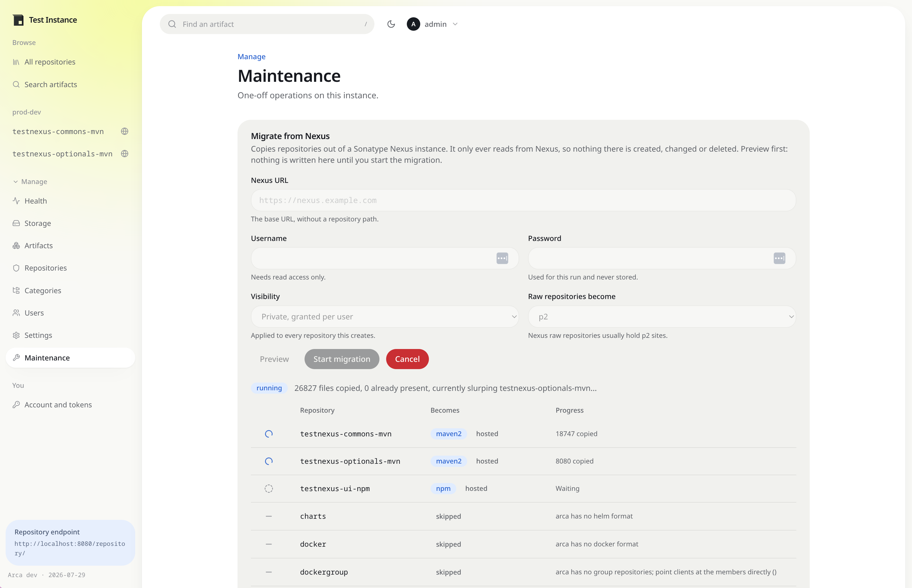Viewport: 912px width, 588px height.
Task: Click the '8080 copied' progress text
Action: (x=574, y=461)
